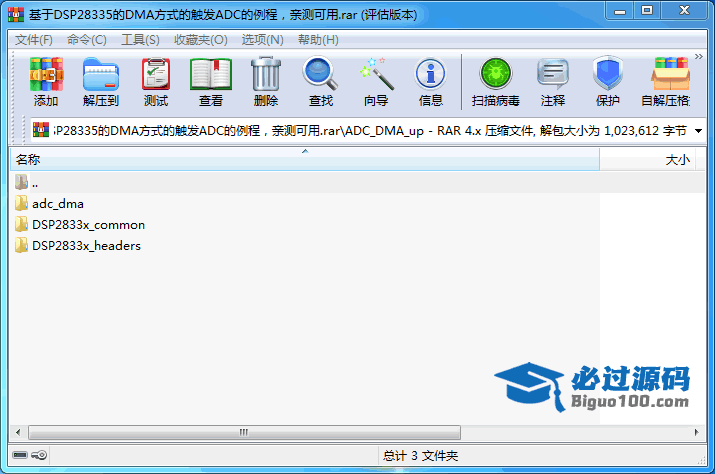Open the File (文件) menu

coord(34,40)
